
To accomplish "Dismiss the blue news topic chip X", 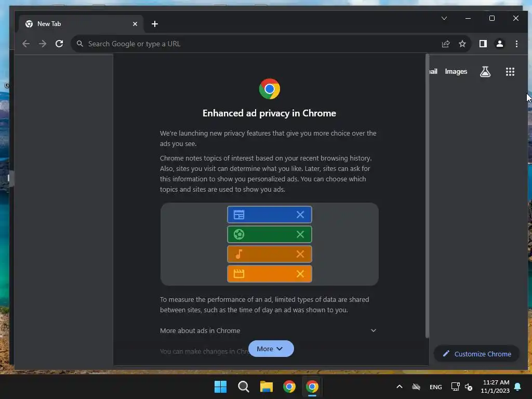I will (x=300, y=215).
